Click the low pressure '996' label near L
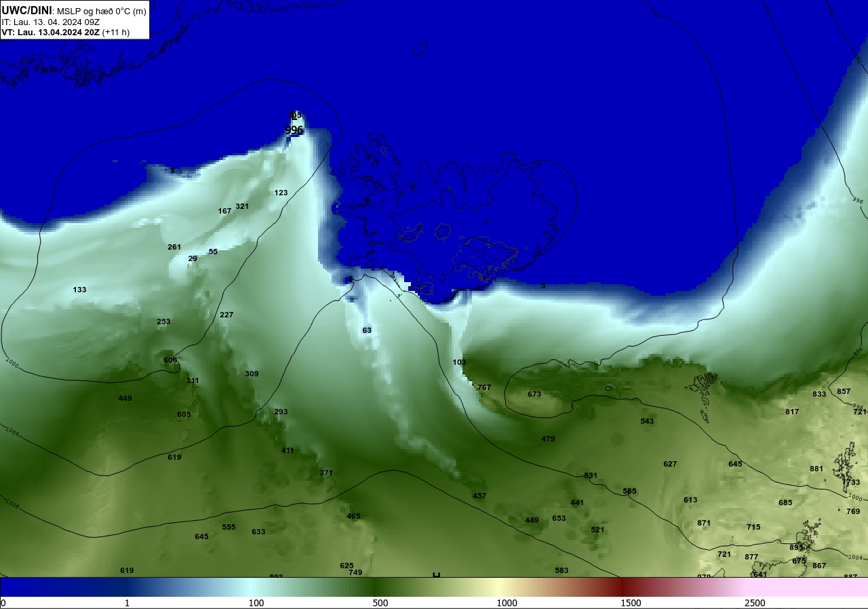Image resolution: width=868 pixels, height=609 pixels. click(x=294, y=130)
